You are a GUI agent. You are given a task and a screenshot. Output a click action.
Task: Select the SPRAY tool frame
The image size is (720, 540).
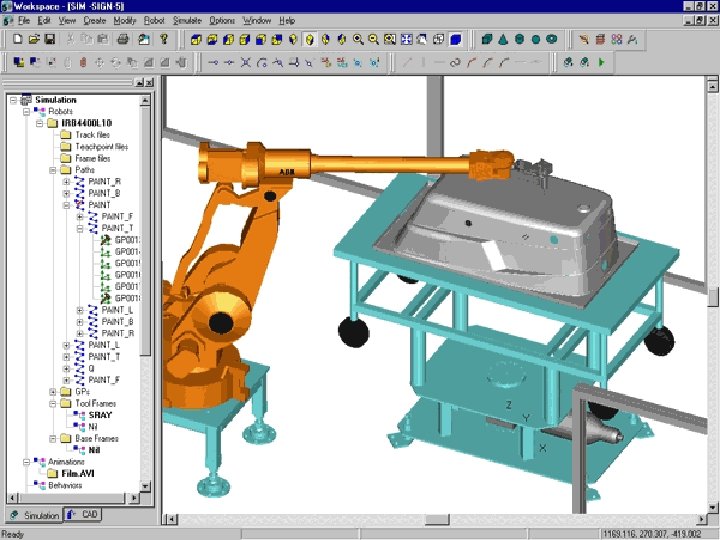(x=100, y=415)
